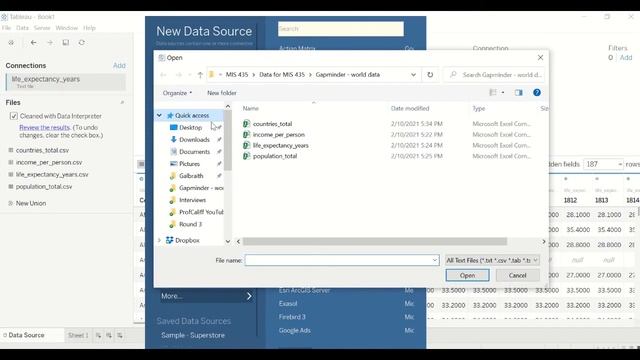This screenshot has width=640, height=360.
Task: Open the Server menu in Tableau
Action: tap(42, 28)
